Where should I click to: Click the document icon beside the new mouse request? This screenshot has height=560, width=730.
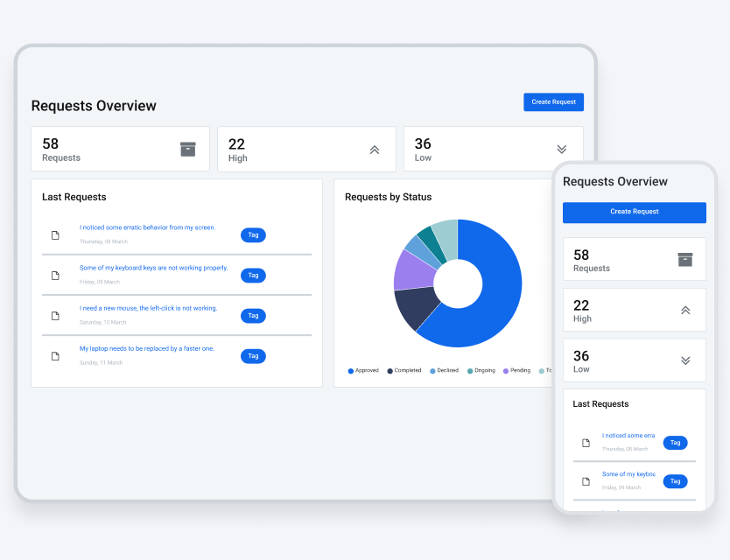[55, 316]
